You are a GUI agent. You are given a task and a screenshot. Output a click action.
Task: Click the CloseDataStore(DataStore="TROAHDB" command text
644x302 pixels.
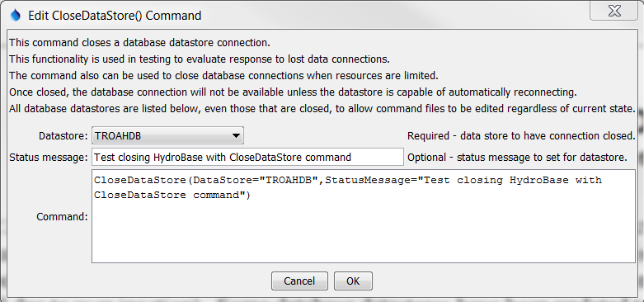(348, 187)
